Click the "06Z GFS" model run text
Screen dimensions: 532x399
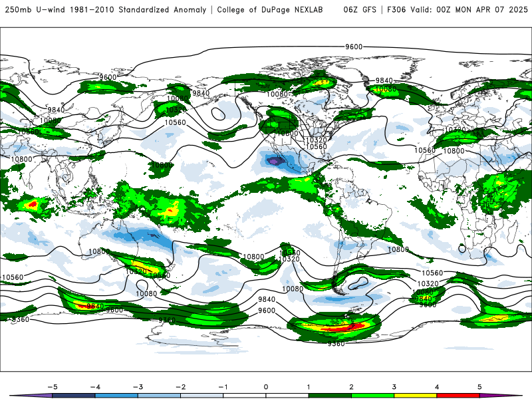pyautogui.click(x=360, y=9)
